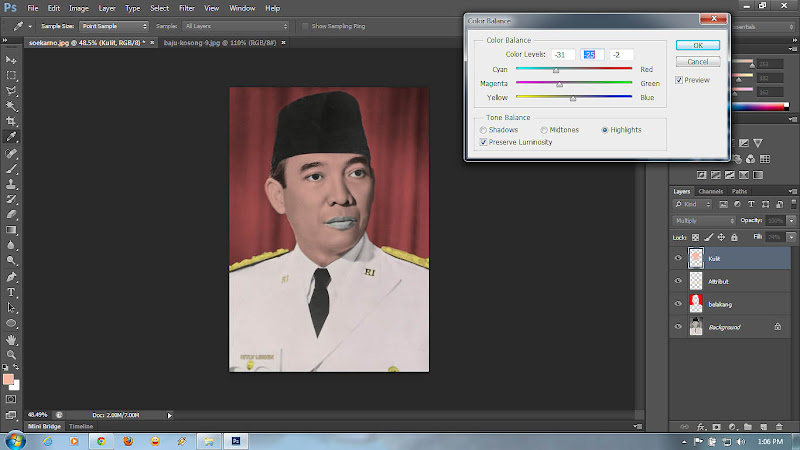Toggle Preserve Luminosity checkbox
Viewport: 800px width, 450px height.
coord(483,142)
